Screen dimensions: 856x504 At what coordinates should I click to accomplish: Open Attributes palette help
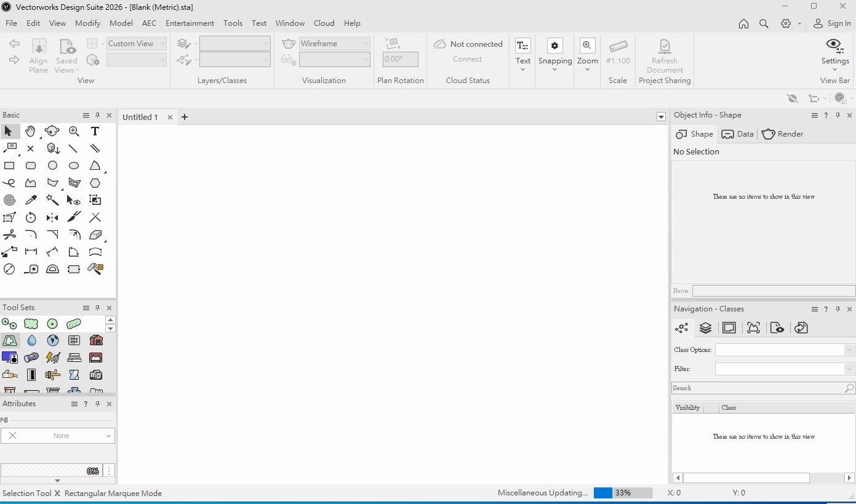pos(86,404)
